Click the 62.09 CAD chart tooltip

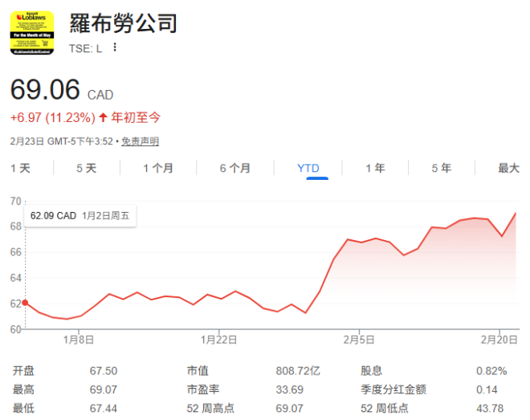tap(79, 215)
